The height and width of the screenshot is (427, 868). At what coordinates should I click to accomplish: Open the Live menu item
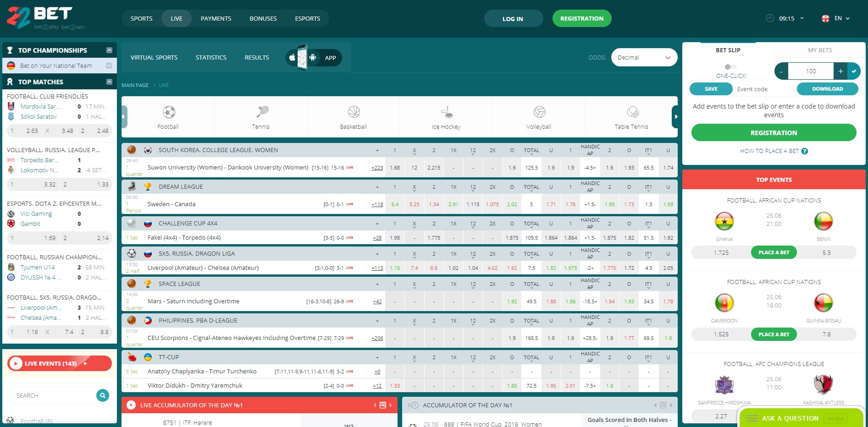177,18
